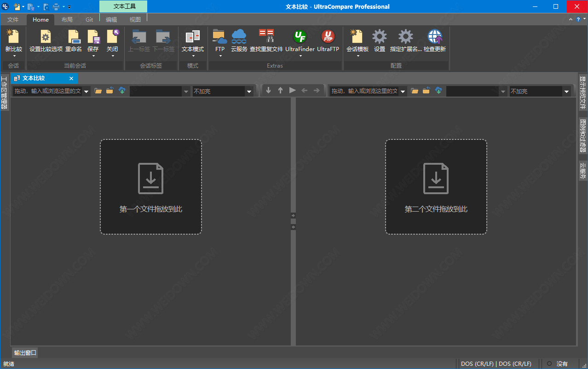
Task: Switch to the 布局 layout tab
Action: pyautogui.click(x=67, y=20)
